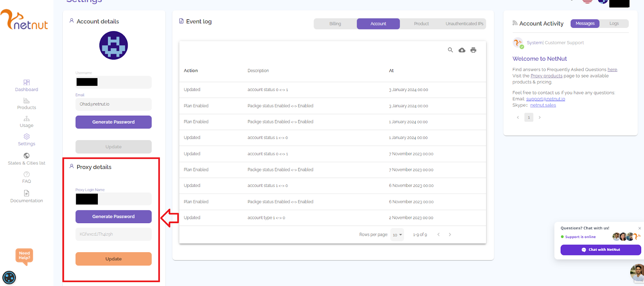This screenshot has height=286, width=644.
Task: Click the support@netnut.io email link
Action: click(x=545, y=99)
